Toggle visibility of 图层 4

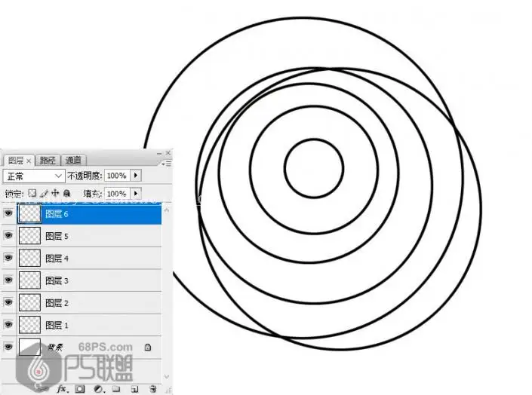[x=8, y=258]
